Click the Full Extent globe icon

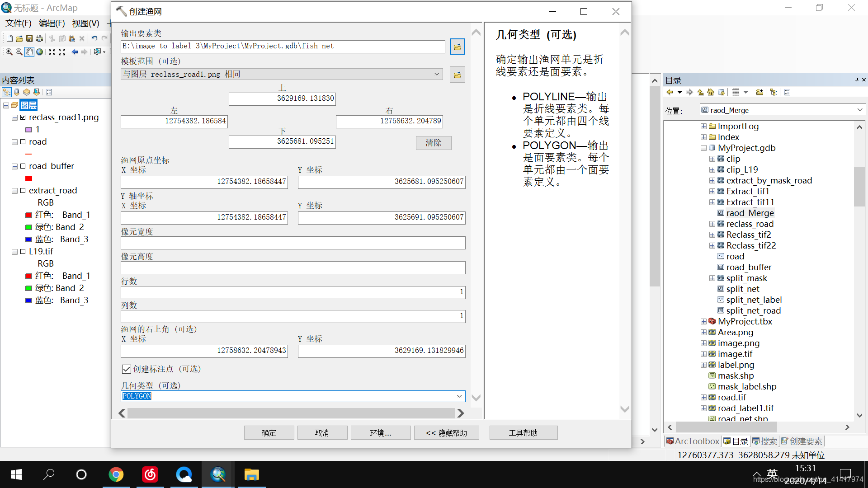pos(40,52)
